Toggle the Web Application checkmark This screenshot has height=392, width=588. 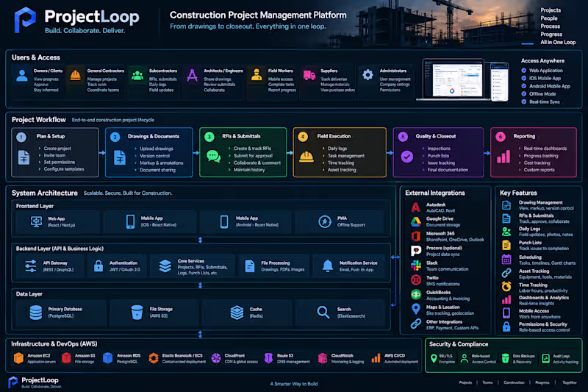pos(524,70)
